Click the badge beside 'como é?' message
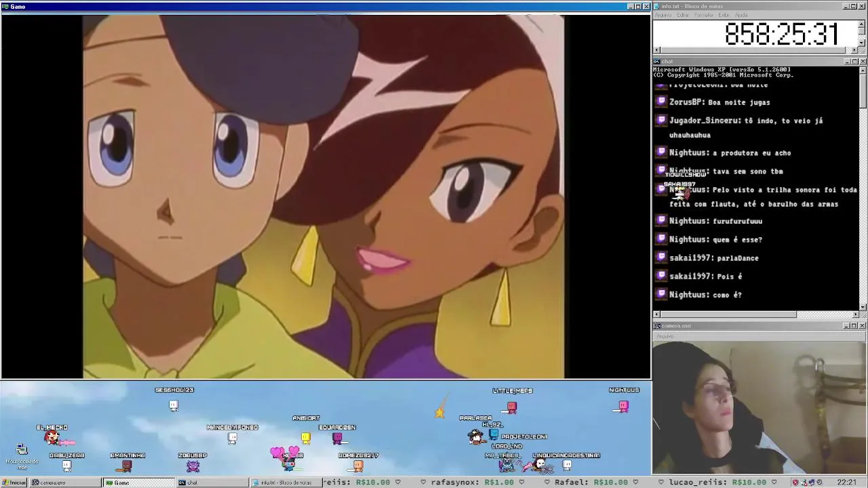Image resolution: width=868 pixels, height=488 pixels. coord(661,294)
